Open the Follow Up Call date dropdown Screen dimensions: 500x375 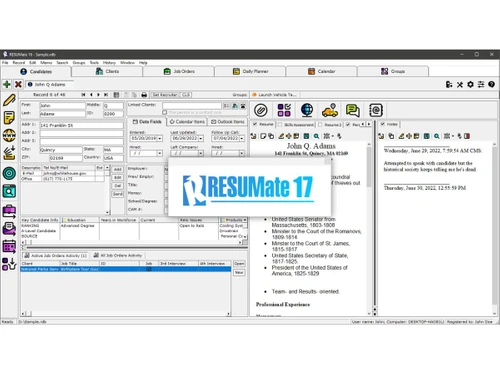[242, 138]
